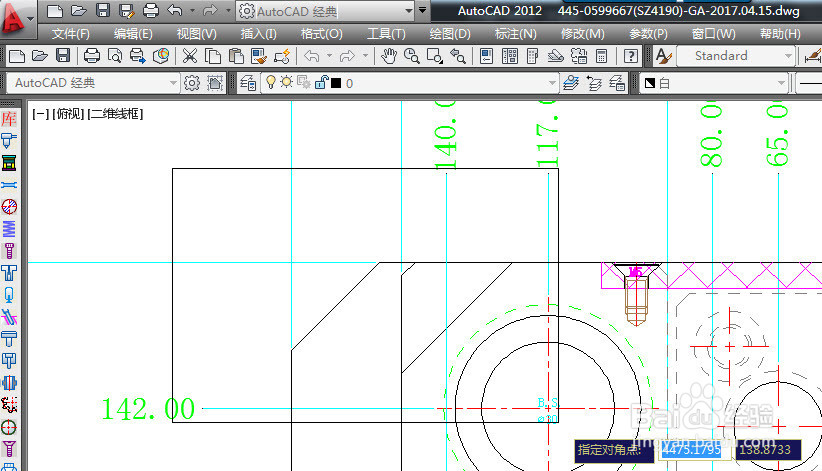Click the red 库 library icon in sidebar
The image size is (822, 471).
pos(9,119)
